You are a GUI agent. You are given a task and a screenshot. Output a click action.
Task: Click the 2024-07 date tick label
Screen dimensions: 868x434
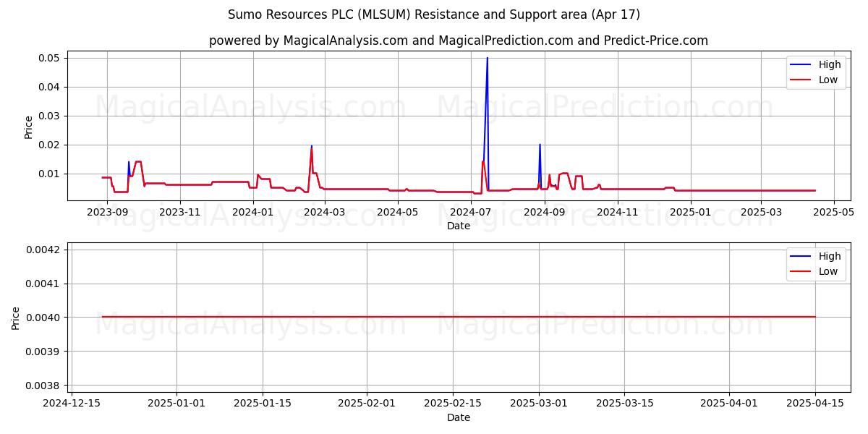coord(470,212)
